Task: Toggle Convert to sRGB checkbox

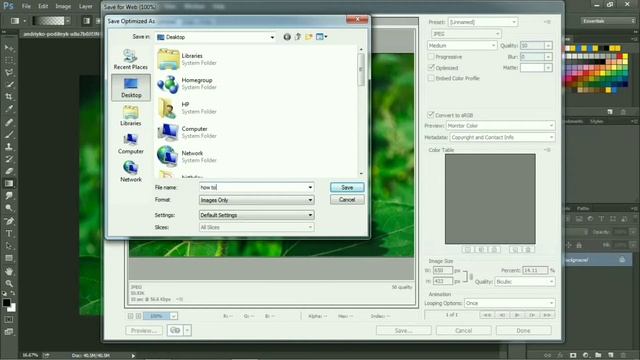Action: [431, 115]
